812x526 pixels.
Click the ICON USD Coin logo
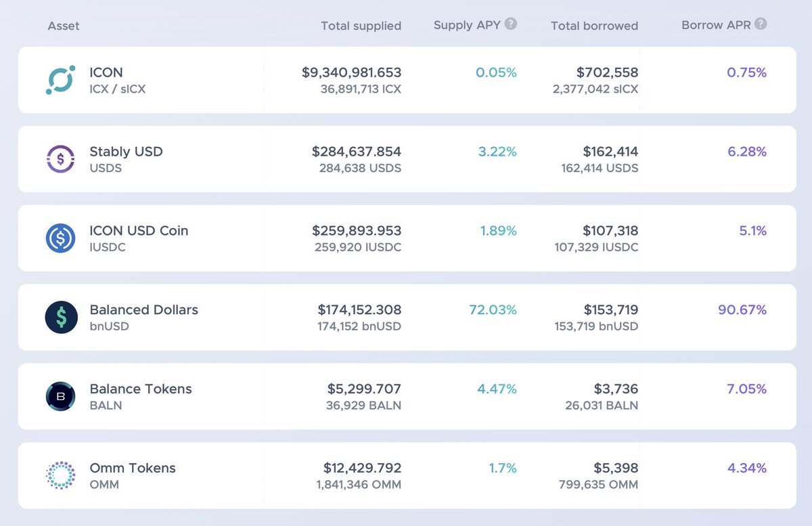click(61, 238)
